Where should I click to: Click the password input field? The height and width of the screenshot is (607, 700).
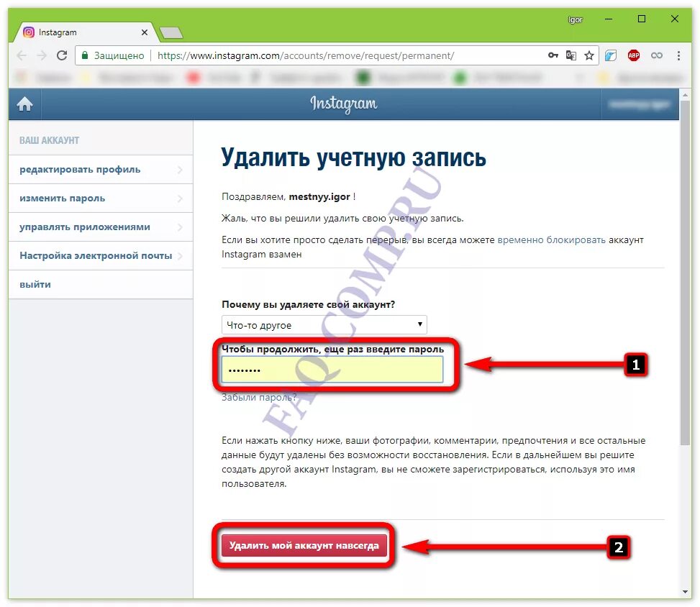[x=332, y=370]
